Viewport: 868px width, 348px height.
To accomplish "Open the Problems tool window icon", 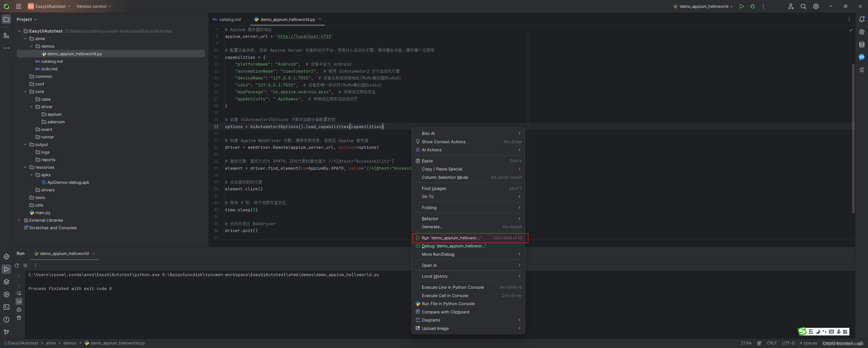I will point(6,320).
